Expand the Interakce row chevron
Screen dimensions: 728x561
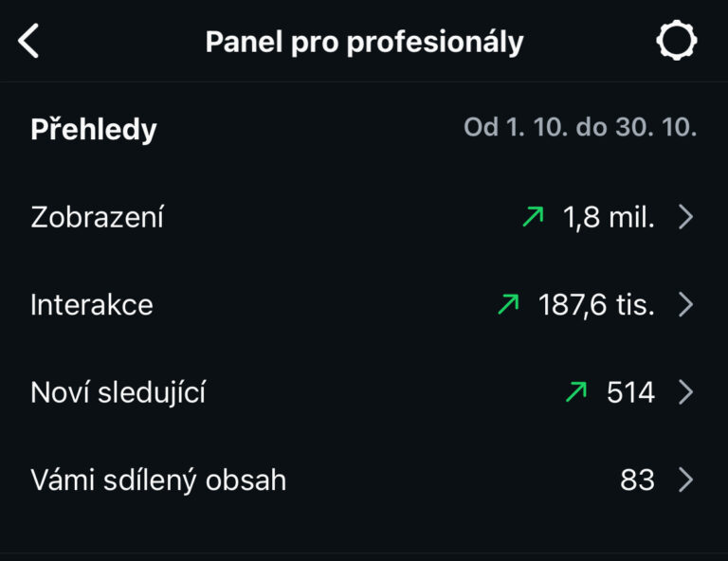[x=686, y=305]
